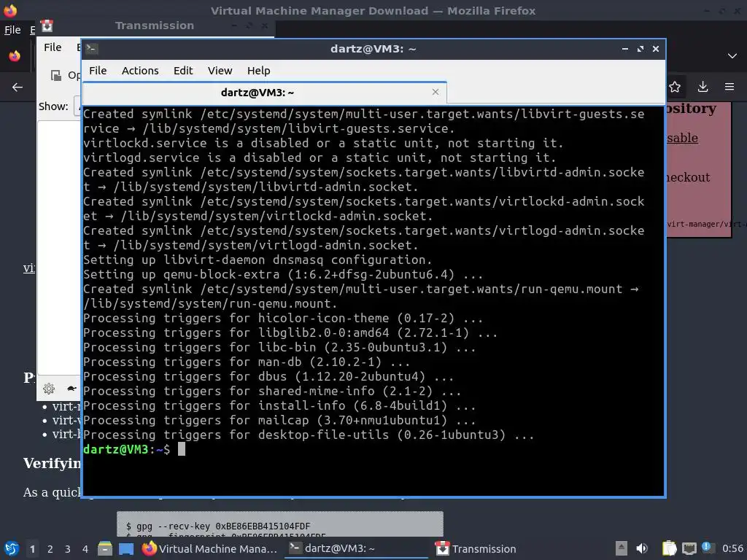The width and height of the screenshot is (747, 560).
Task: Click the terminal window icon in its title bar
Action: (92, 48)
